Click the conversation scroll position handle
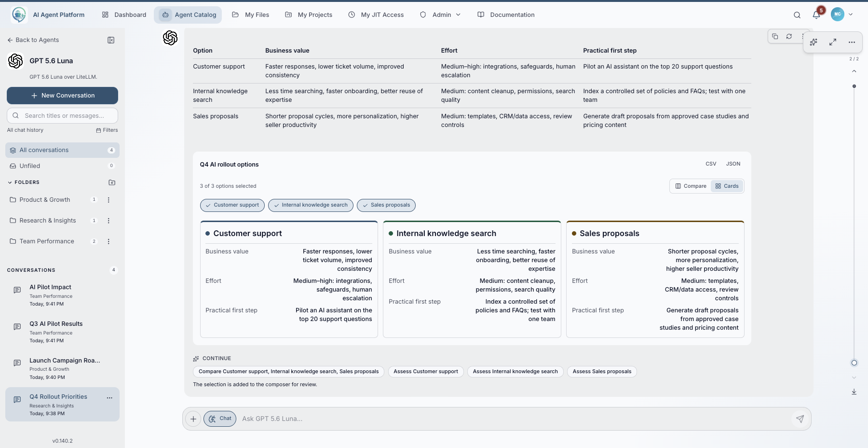This screenshot has width=868, height=448. 854,363
